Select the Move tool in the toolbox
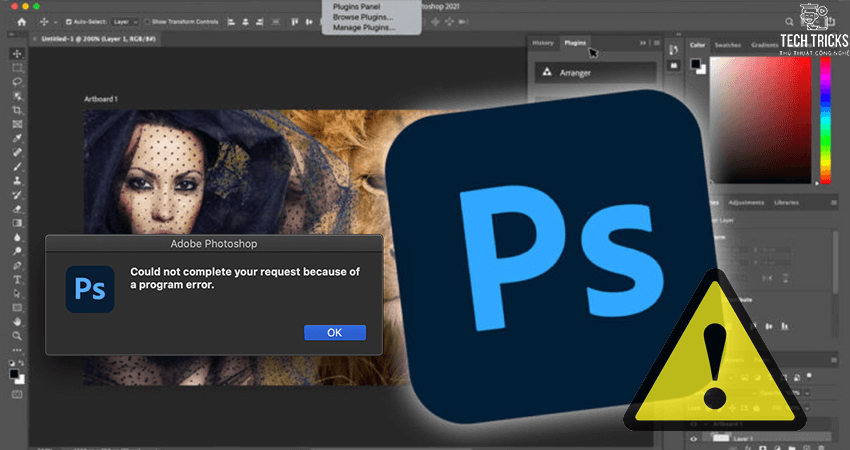 (17, 54)
